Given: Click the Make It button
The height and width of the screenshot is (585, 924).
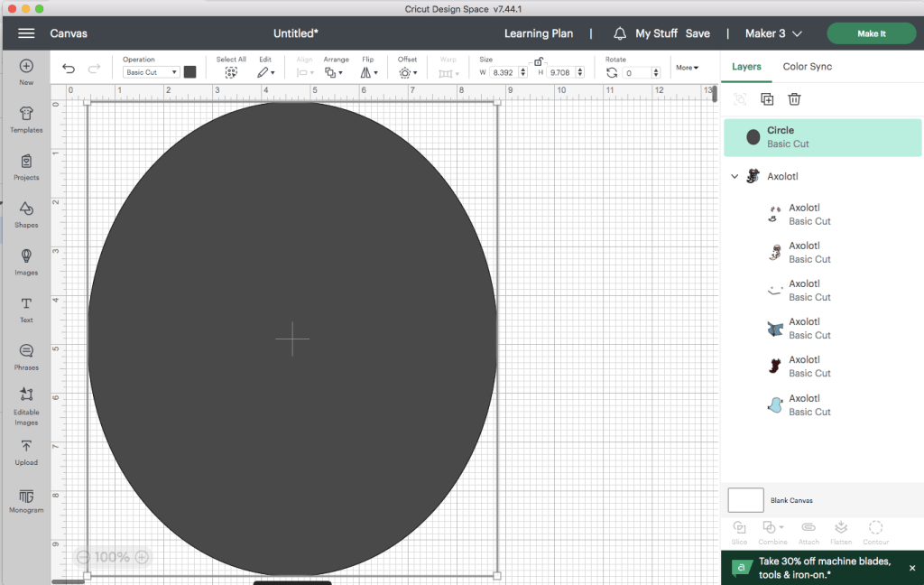Looking at the screenshot, I should point(871,33).
